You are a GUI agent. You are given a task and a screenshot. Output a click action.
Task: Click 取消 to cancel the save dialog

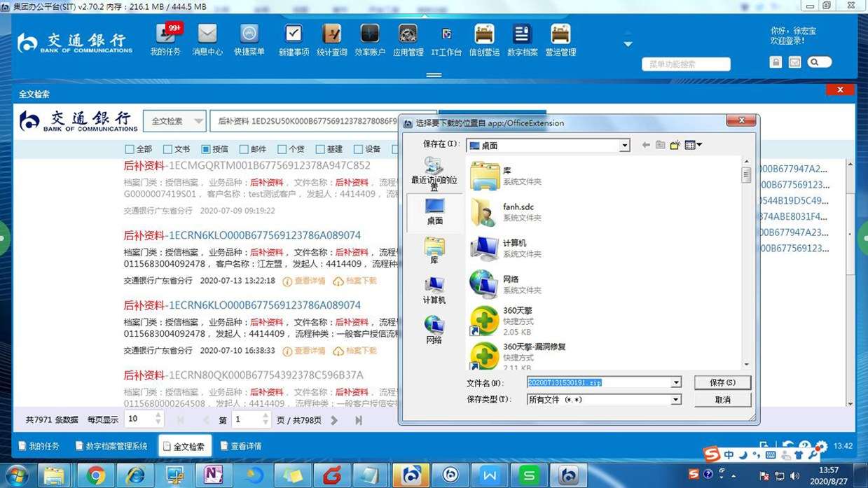click(x=722, y=400)
